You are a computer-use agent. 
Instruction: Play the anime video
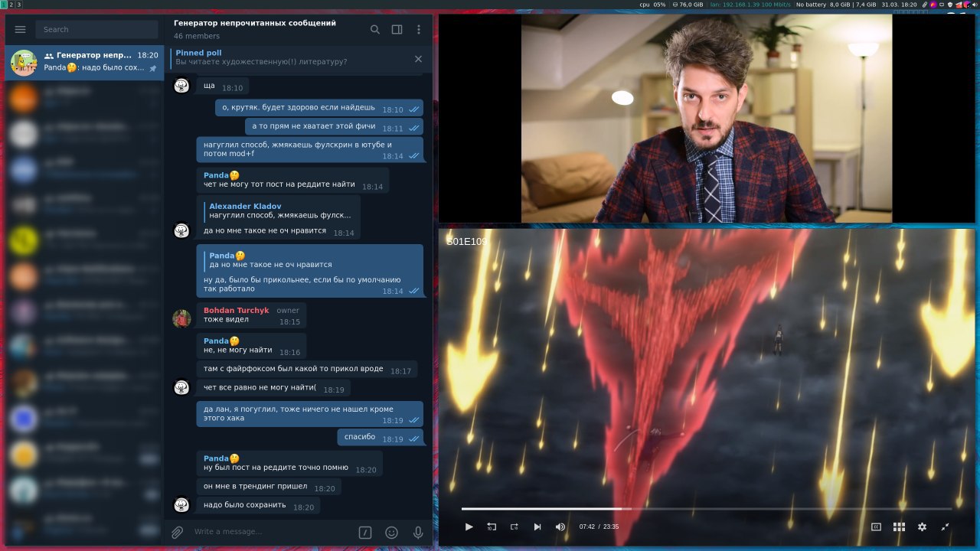[x=469, y=527]
